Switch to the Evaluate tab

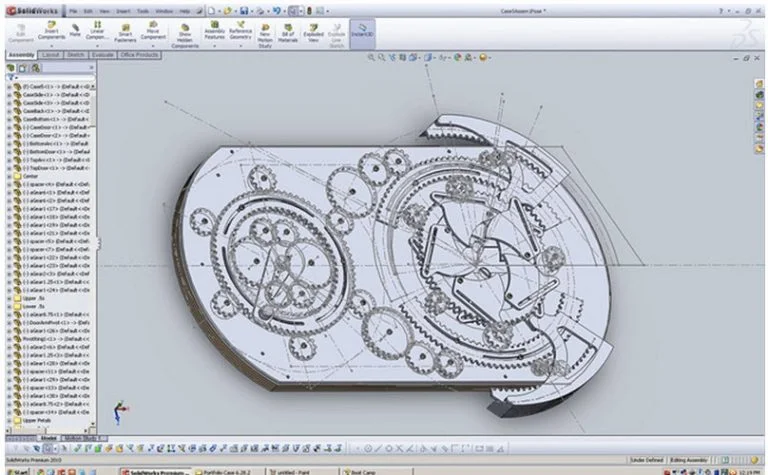tap(102, 55)
